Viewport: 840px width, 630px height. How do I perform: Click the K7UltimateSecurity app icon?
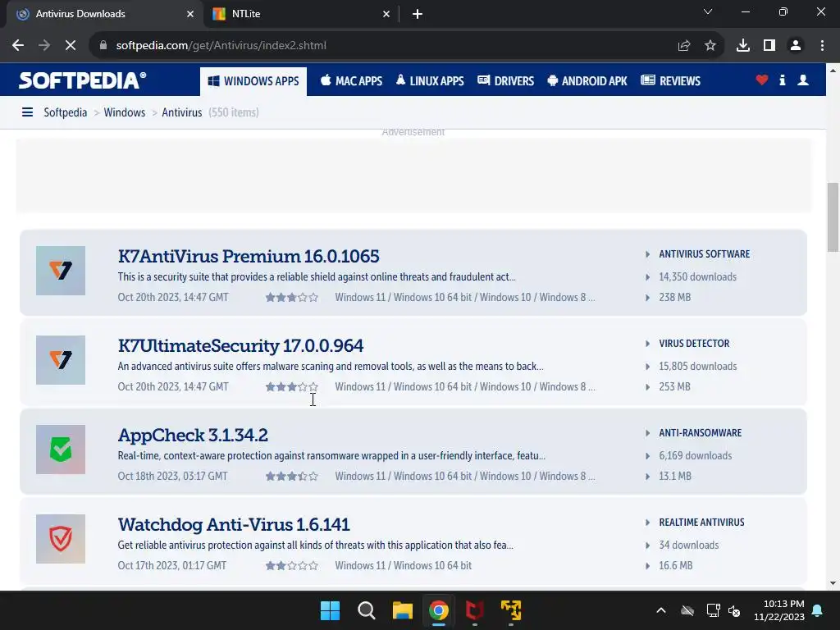61,360
